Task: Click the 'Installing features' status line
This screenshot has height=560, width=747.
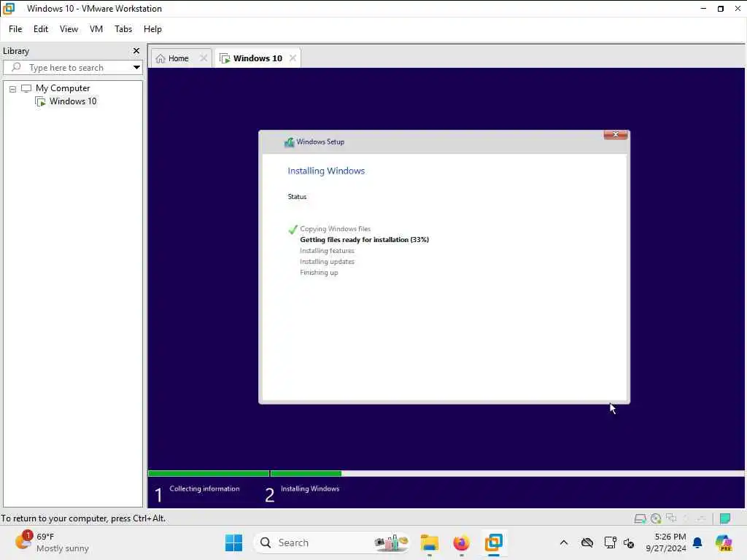Action: click(x=328, y=251)
